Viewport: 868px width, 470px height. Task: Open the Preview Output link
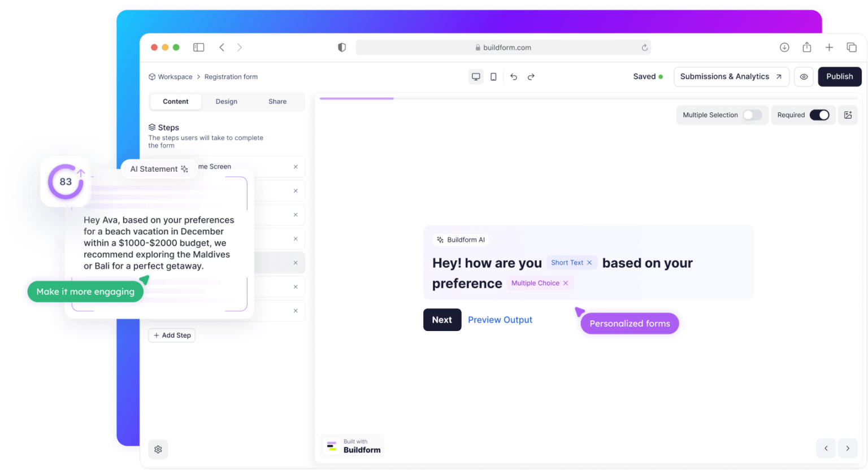click(x=500, y=320)
